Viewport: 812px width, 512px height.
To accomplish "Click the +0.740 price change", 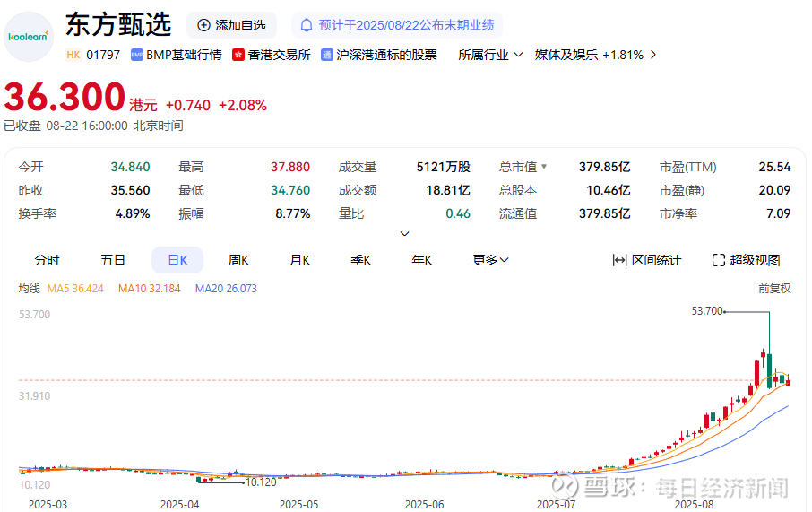I will 188,105.
